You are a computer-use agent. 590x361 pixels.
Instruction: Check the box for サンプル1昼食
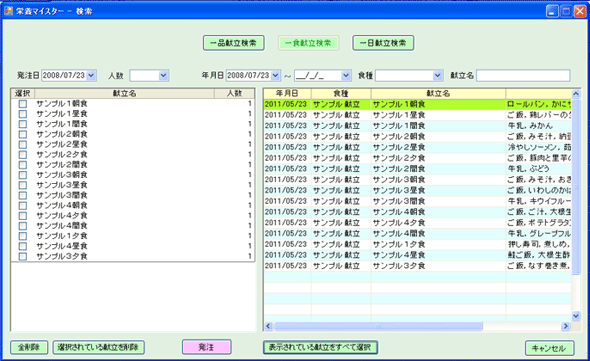[23, 114]
